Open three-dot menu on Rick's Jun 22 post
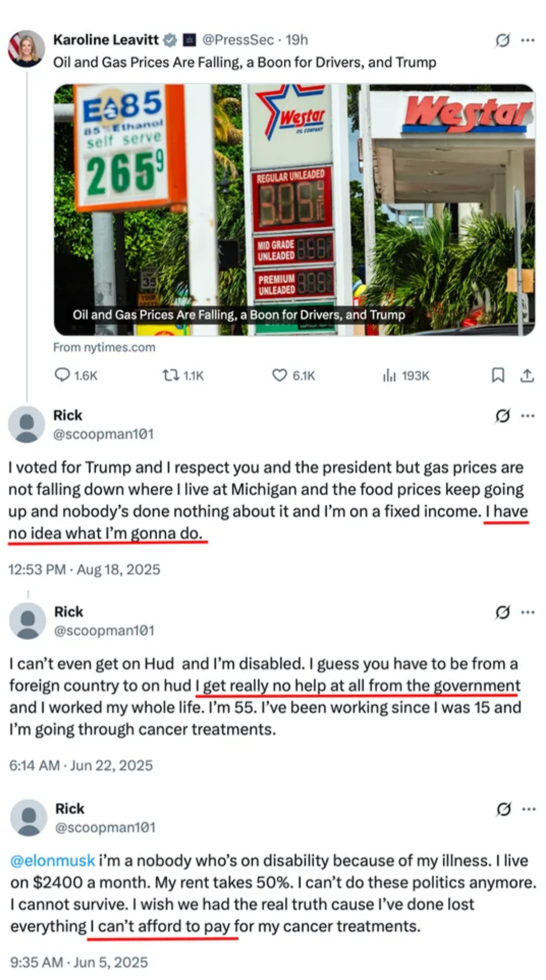The image size is (546, 980). (x=528, y=612)
